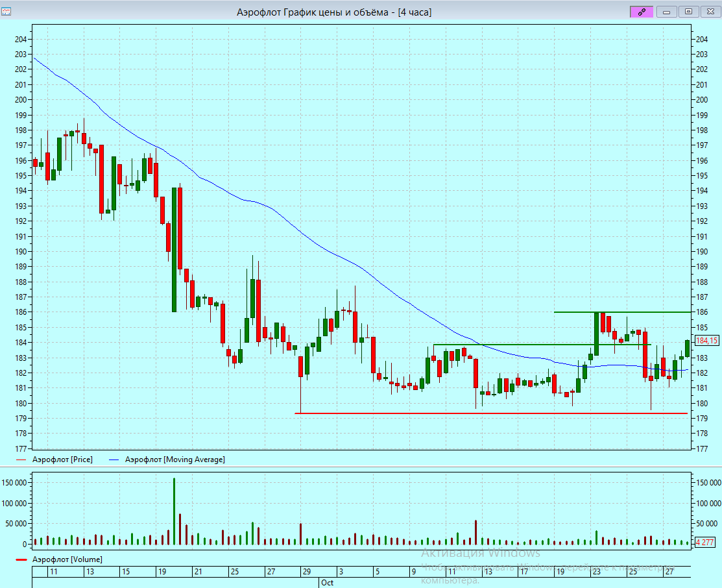Select the 'Аэрофлот [Moving Average]' legend entry

pos(175,459)
